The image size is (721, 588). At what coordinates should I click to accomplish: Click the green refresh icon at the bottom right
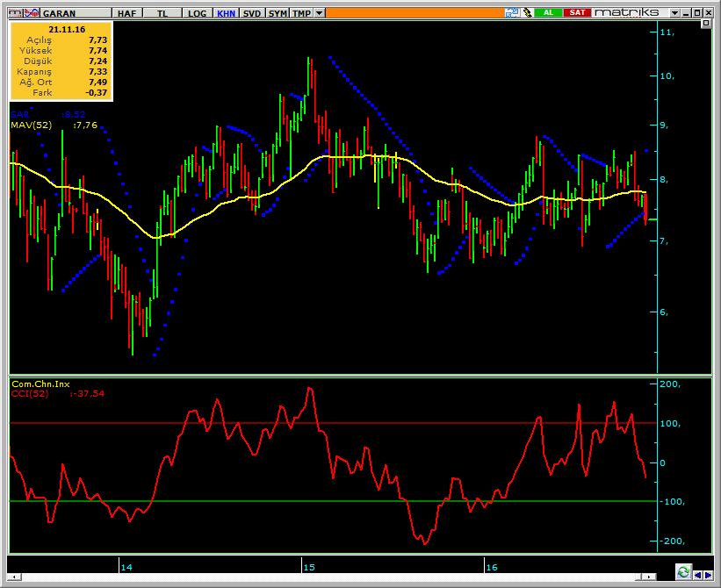pyautogui.click(x=683, y=572)
